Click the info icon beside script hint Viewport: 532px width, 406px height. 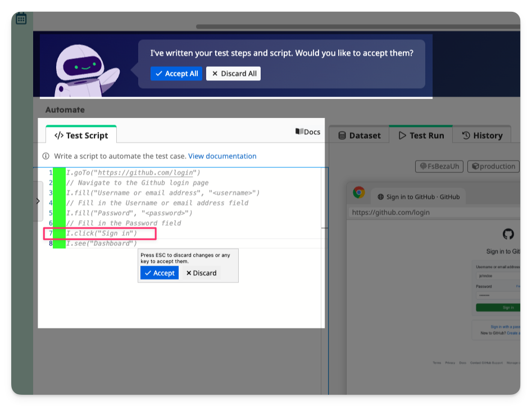[x=46, y=156]
